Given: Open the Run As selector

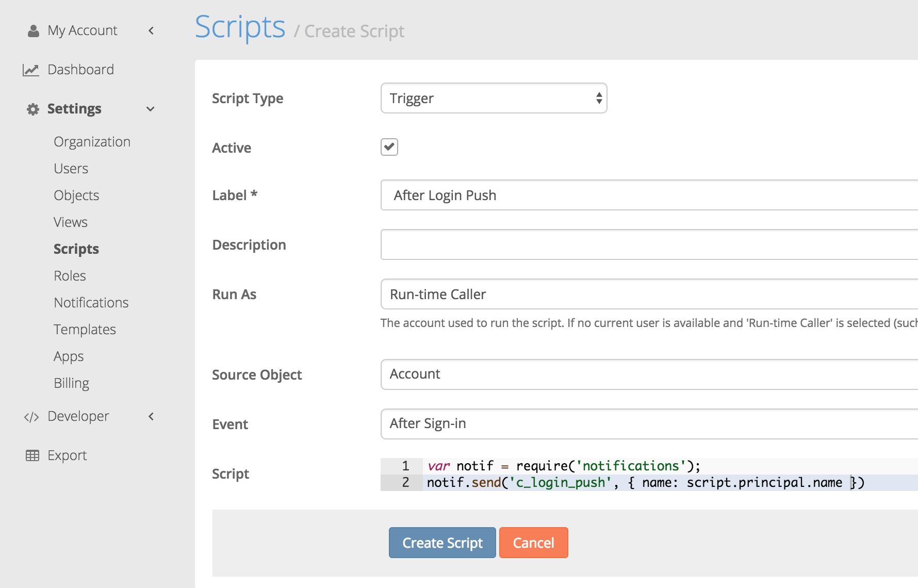Looking at the screenshot, I should click(649, 294).
